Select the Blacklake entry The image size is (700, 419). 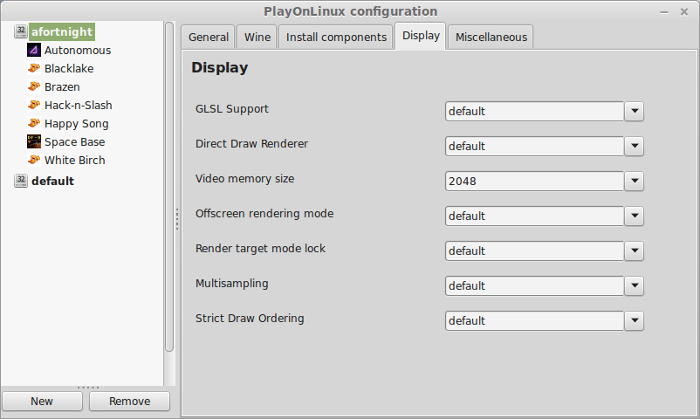pyautogui.click(x=69, y=68)
